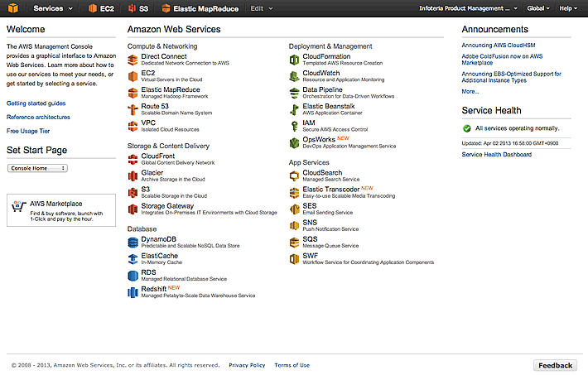Open the OpsWorks icon
This screenshot has height=375, width=588.
point(294,142)
